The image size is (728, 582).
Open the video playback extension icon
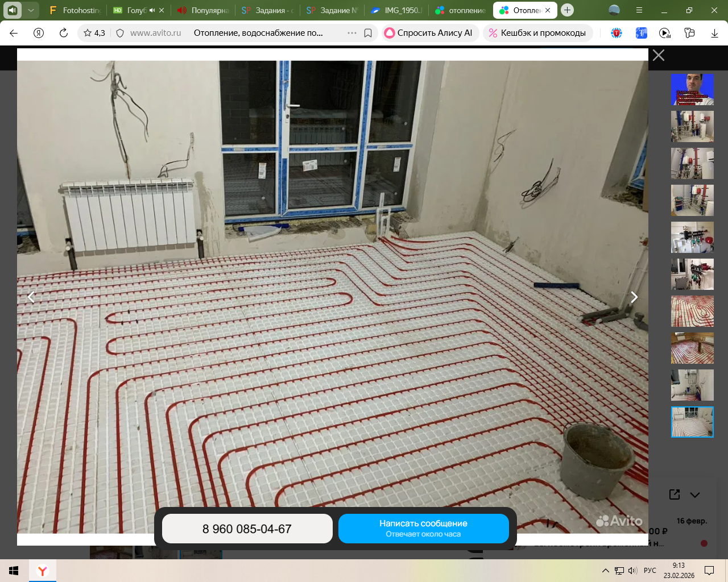pos(665,33)
